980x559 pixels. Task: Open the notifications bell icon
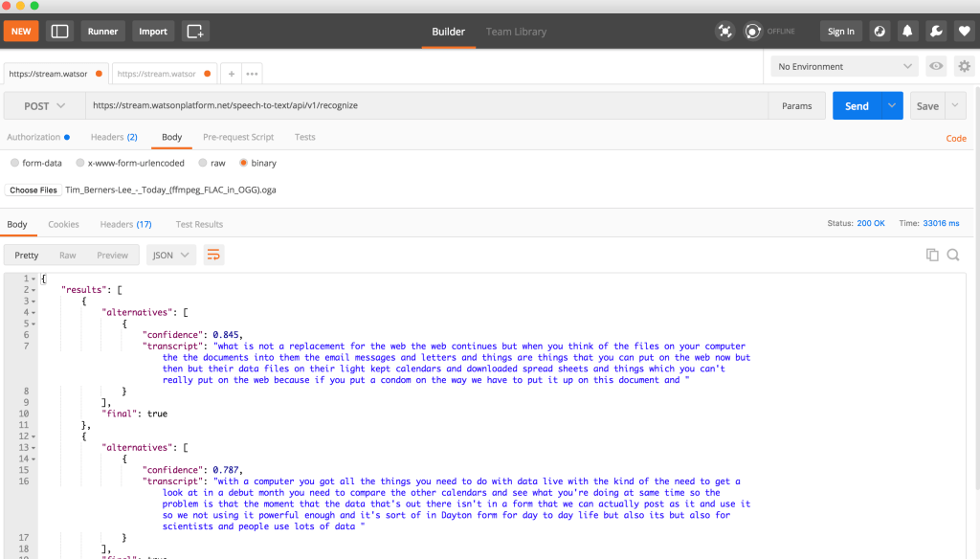(x=906, y=31)
